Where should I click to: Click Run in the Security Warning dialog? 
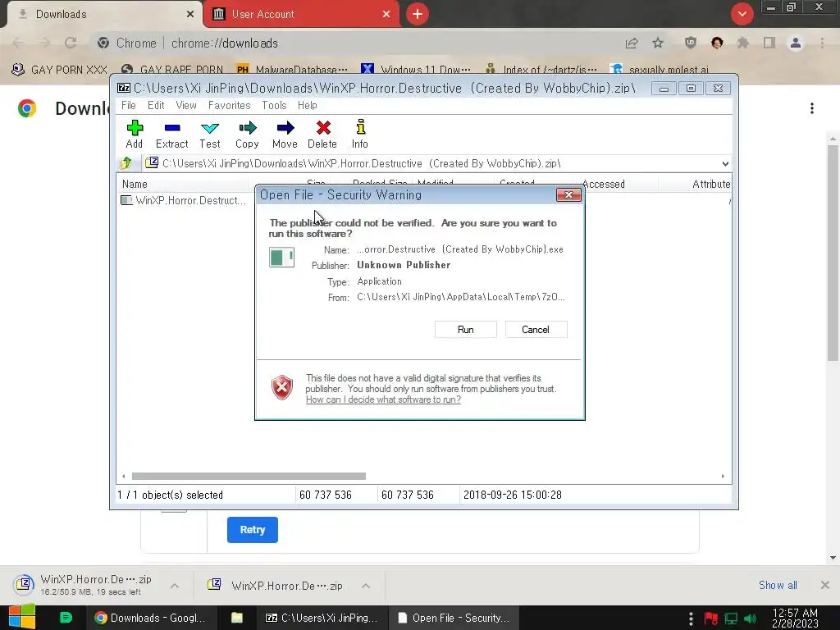[x=466, y=330]
